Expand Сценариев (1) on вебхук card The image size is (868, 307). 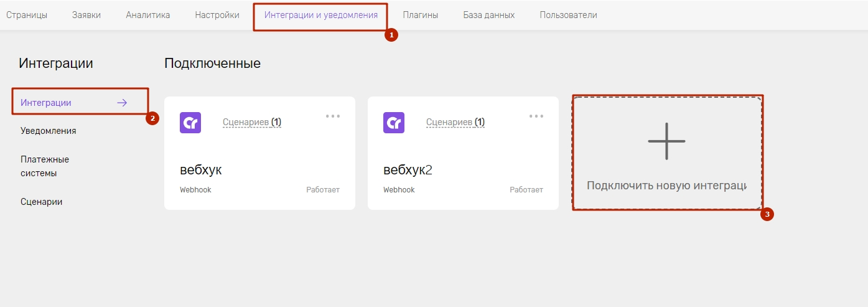pos(252,123)
